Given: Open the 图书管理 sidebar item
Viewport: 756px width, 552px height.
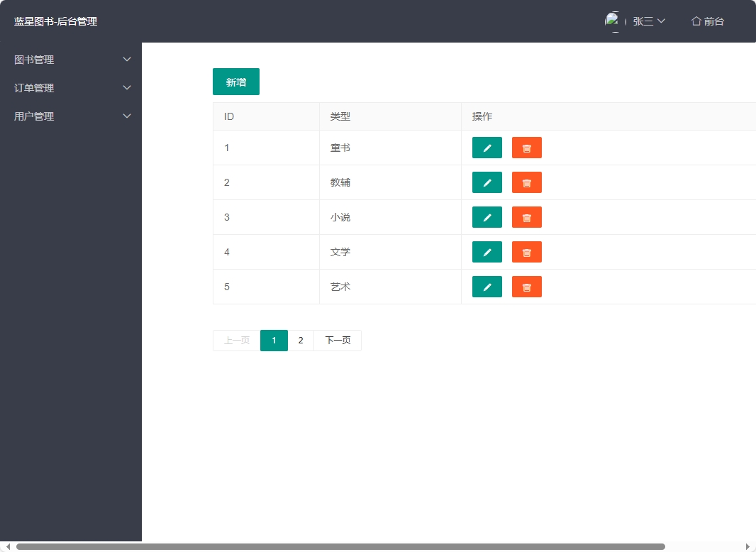Looking at the screenshot, I should [71, 60].
